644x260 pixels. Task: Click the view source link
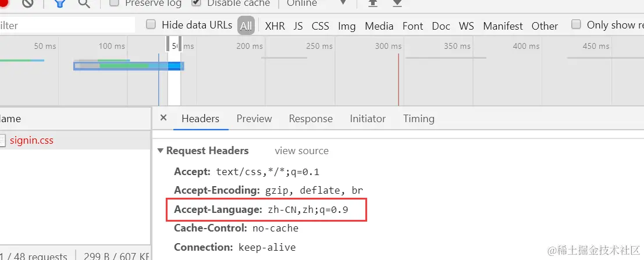(301, 151)
